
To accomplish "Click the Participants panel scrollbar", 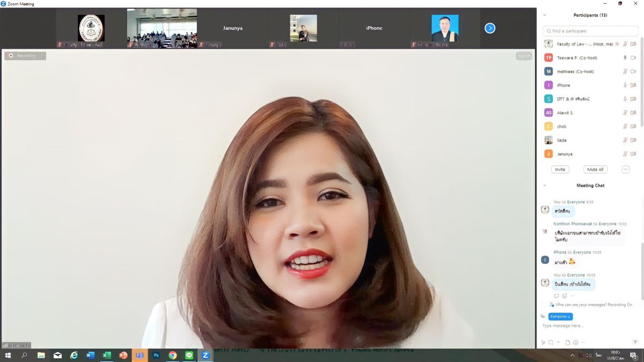I will (x=641, y=83).
